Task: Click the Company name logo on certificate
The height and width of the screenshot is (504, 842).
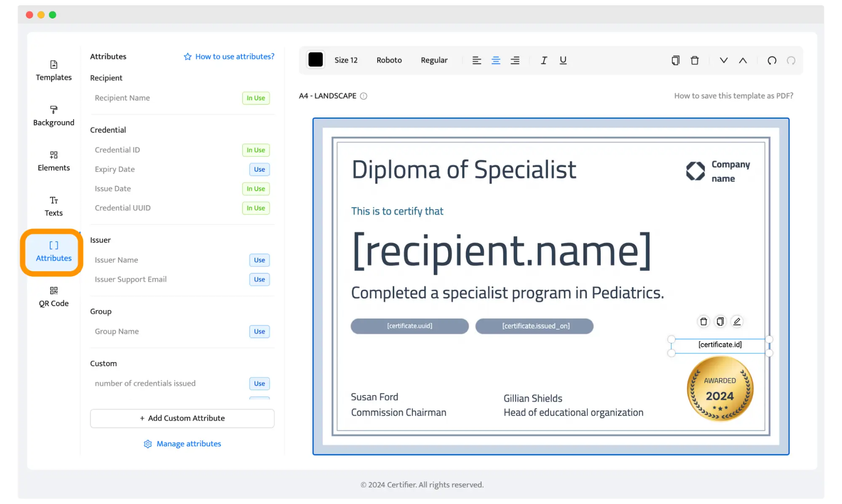Action: pyautogui.click(x=718, y=171)
